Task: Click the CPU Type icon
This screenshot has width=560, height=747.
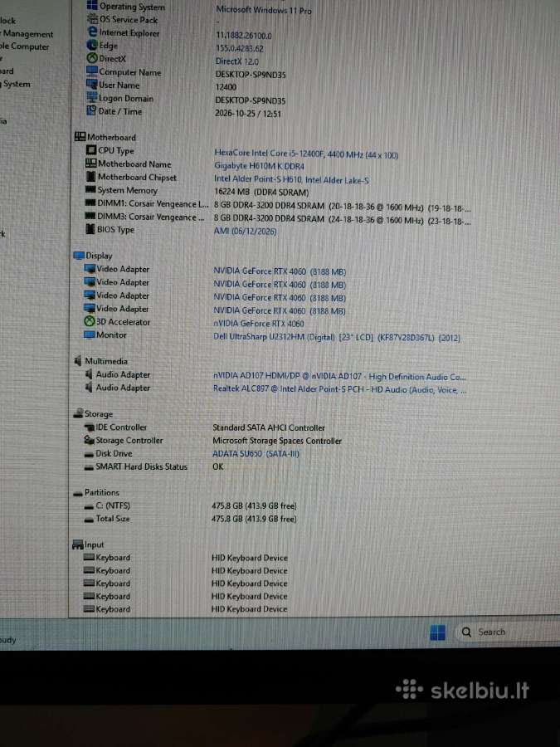Action: pyautogui.click(x=91, y=150)
